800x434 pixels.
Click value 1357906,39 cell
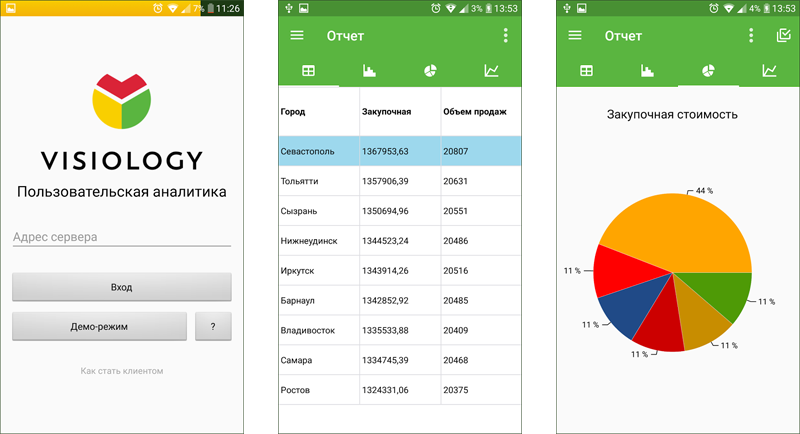pyautogui.click(x=400, y=181)
